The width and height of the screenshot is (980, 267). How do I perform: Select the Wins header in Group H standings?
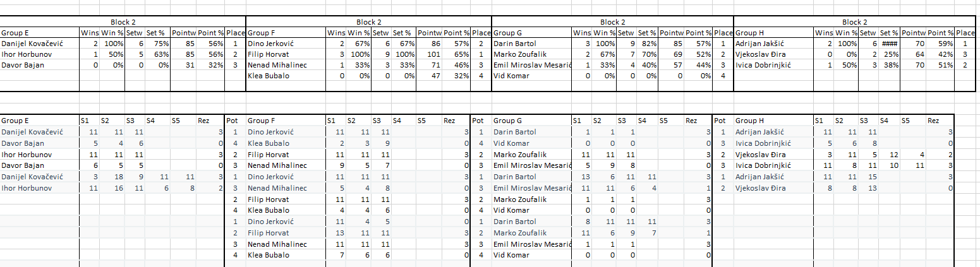[x=824, y=33]
